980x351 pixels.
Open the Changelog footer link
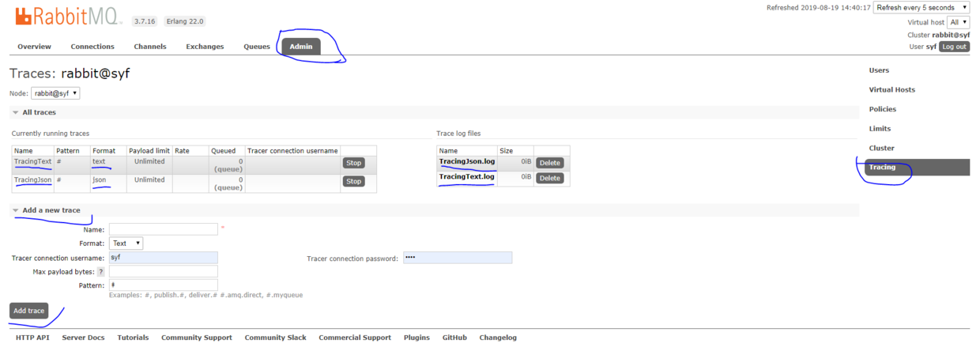[498, 338]
